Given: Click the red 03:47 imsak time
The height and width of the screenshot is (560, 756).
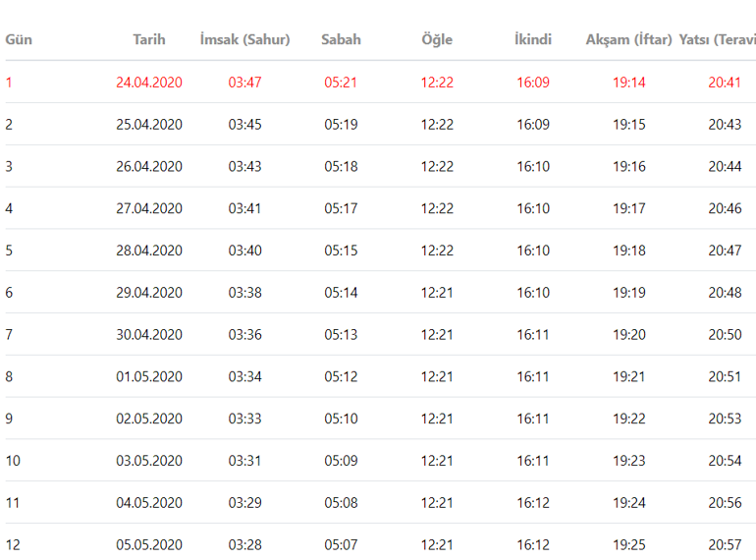Looking at the screenshot, I should [x=244, y=83].
